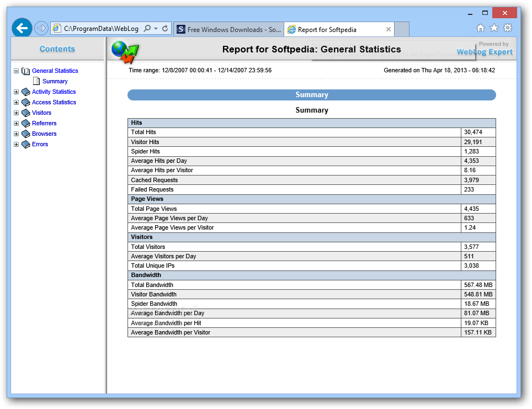Expand the Errors tree node
This screenshot has width=532, height=409.
16,145
